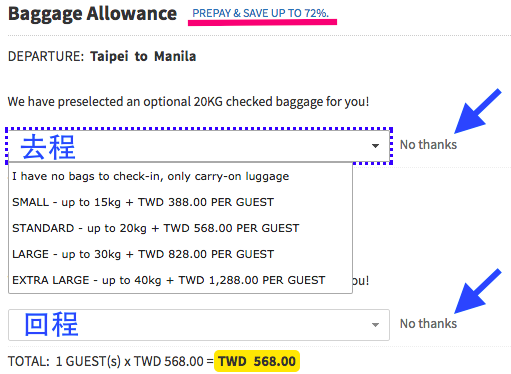Click the 回程 label text in dropdown
This screenshot has width=511, height=374.
click(x=51, y=324)
